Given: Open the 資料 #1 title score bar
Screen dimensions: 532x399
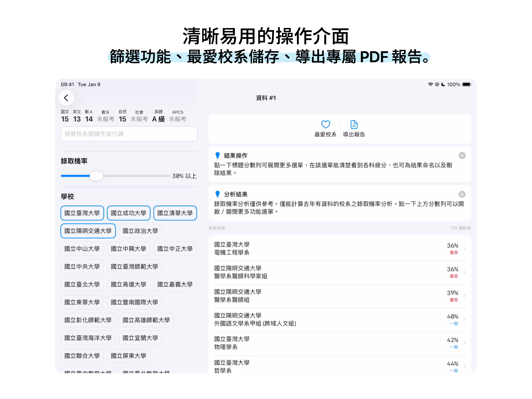Looking at the screenshot, I should tap(266, 98).
